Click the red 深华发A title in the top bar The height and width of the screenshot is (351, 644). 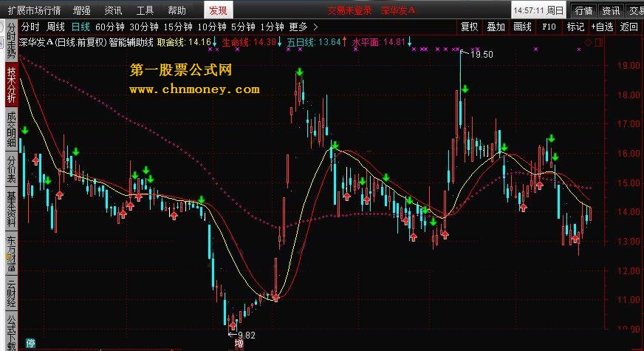click(x=398, y=10)
